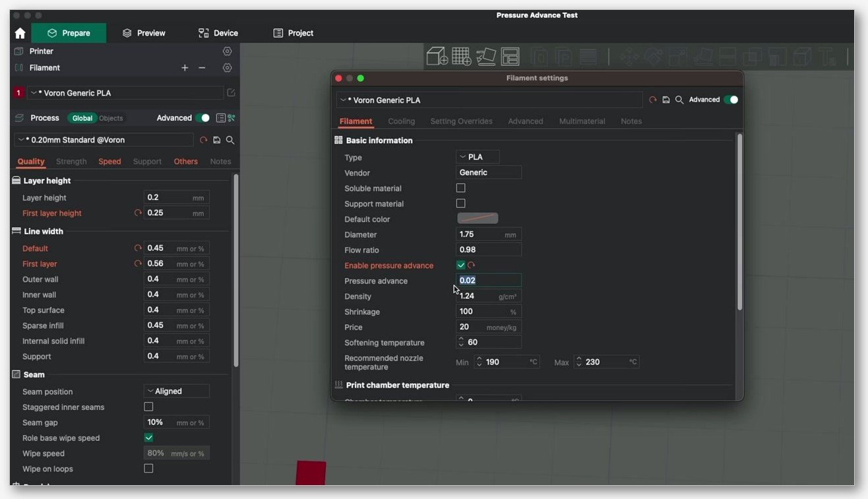Reset the Default line width value
868x499 pixels.
(138, 248)
